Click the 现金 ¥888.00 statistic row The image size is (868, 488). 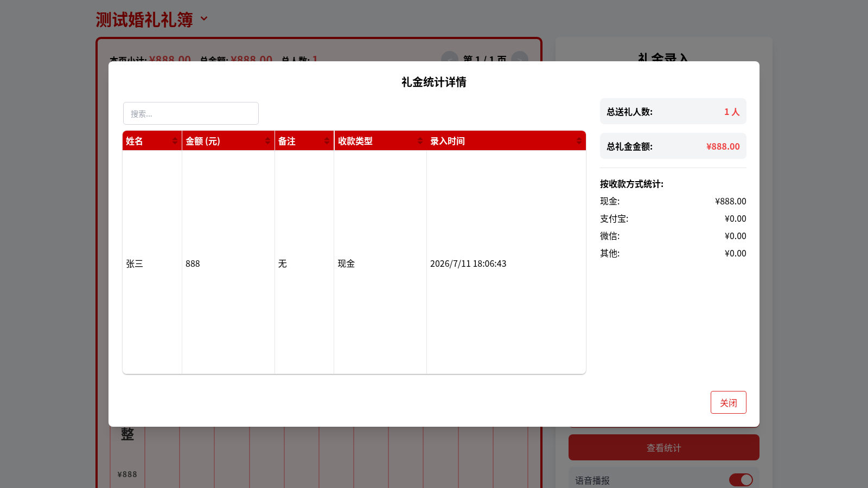[673, 201]
